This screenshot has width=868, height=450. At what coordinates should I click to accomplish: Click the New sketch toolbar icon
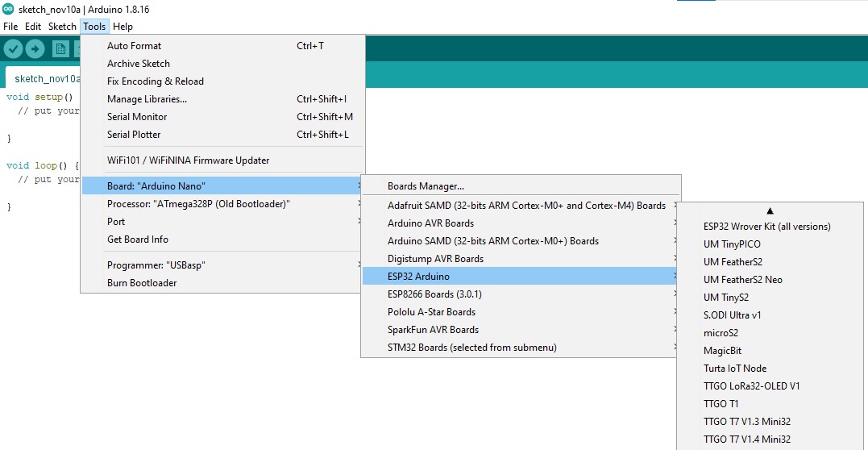[x=60, y=49]
